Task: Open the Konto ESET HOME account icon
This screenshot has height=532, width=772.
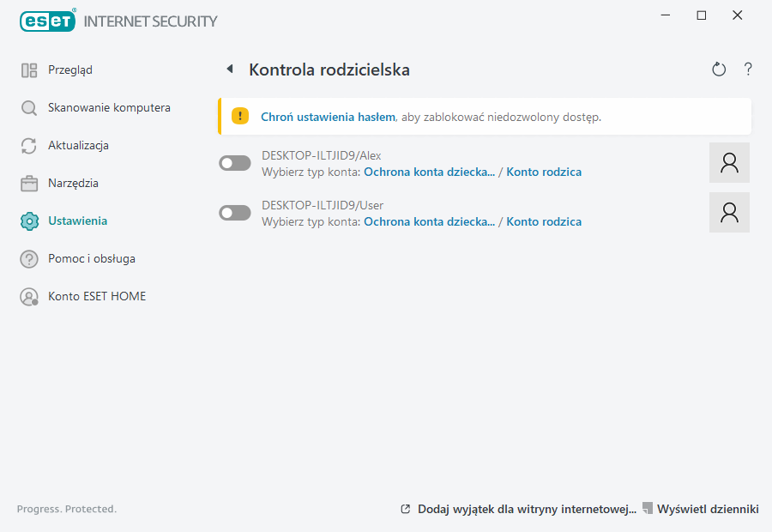Action: pos(29,296)
